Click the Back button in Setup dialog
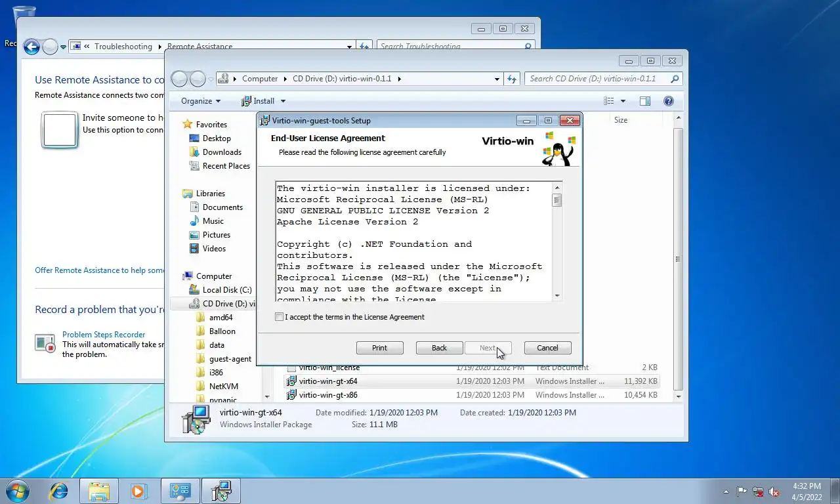840x504 pixels. pyautogui.click(x=440, y=348)
